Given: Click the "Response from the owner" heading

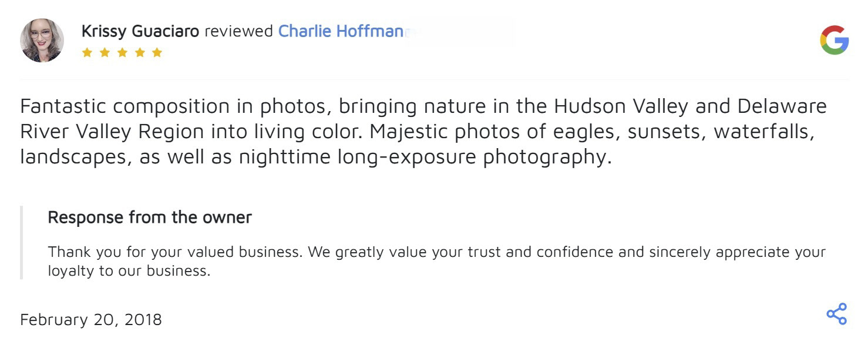Looking at the screenshot, I should point(150,217).
